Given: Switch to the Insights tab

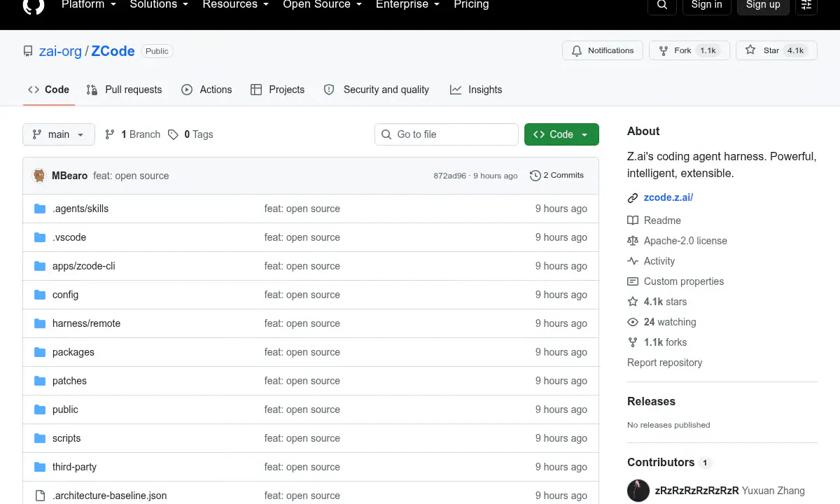Looking at the screenshot, I should 476,90.
